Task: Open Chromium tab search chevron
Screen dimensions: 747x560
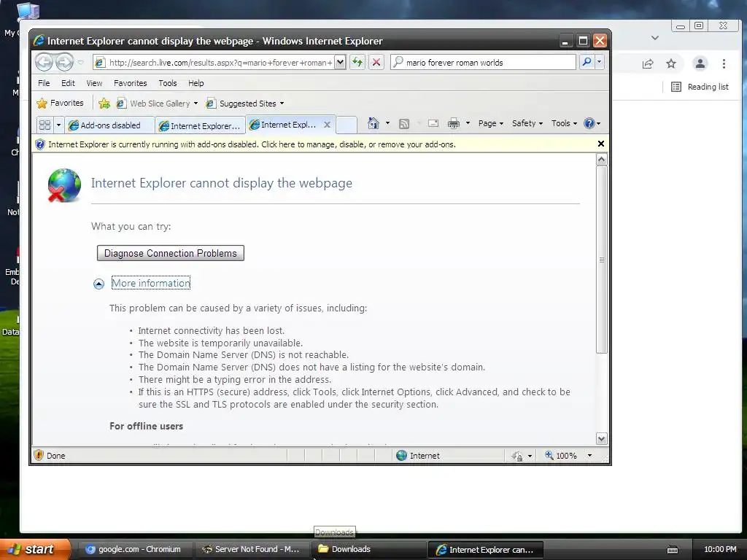Action: point(655,38)
